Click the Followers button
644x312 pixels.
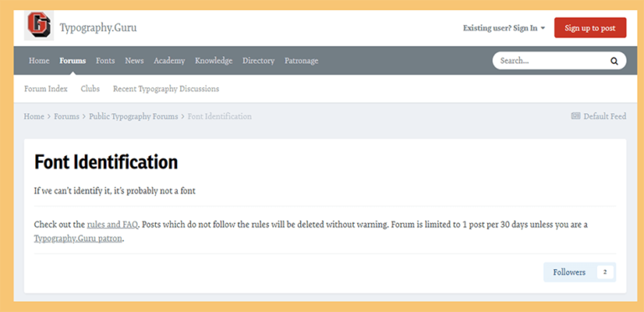pos(579,272)
